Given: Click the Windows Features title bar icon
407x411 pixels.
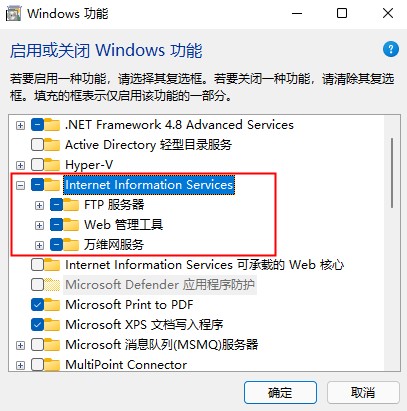Looking at the screenshot, I should point(14,13).
